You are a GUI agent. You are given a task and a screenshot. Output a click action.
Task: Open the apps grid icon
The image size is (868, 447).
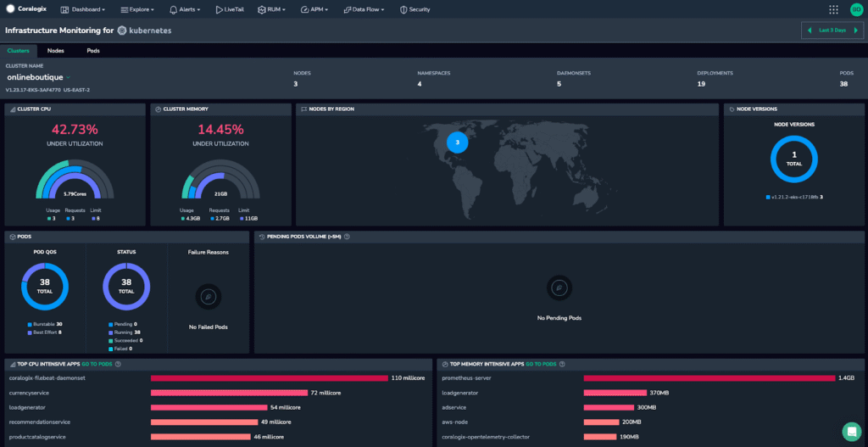coord(833,9)
